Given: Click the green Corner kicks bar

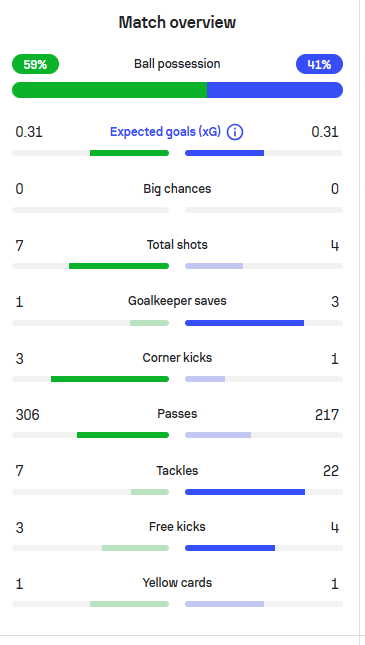Looking at the screenshot, I should tap(110, 379).
